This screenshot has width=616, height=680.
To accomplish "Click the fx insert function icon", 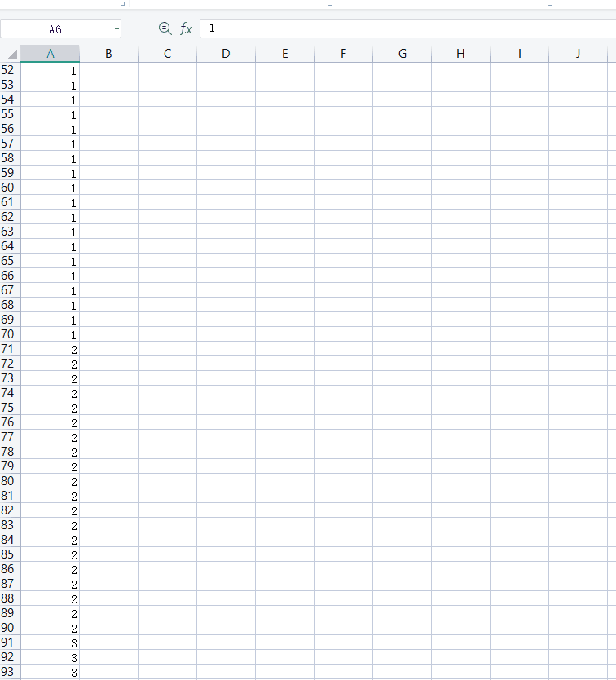I will coord(186,29).
